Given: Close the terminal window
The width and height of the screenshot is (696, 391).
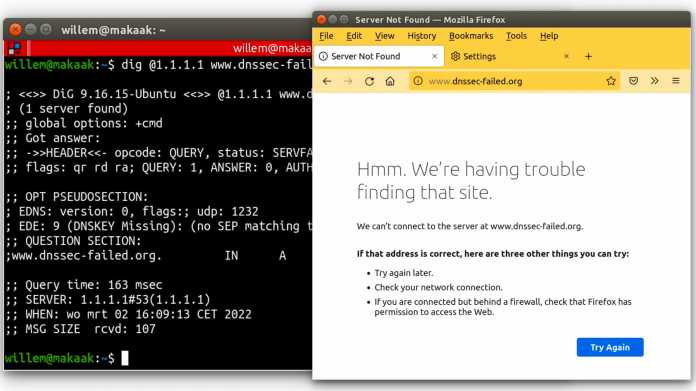Looking at the screenshot, I should tap(15, 30).
